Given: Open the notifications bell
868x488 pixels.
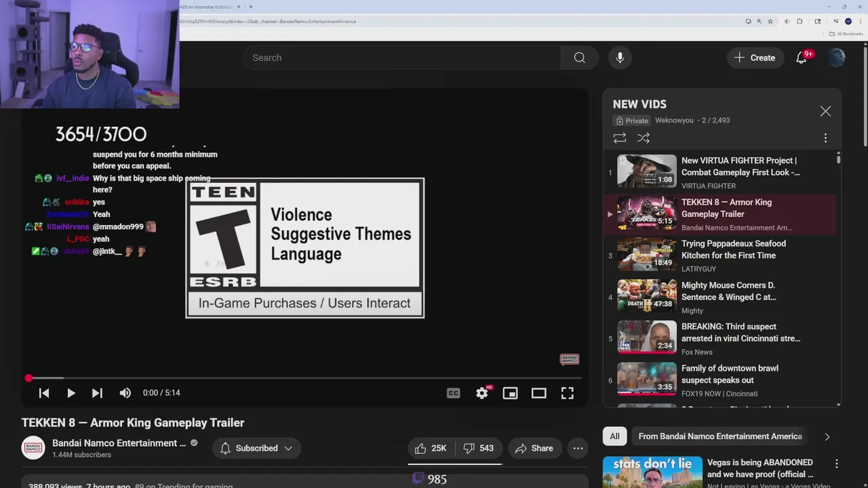Looking at the screenshot, I should 802,58.
